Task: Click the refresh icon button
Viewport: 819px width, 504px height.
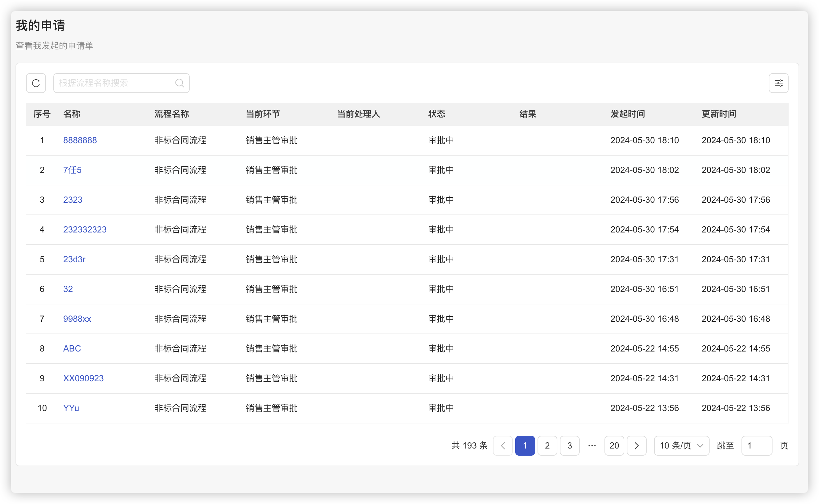Action: click(x=36, y=83)
